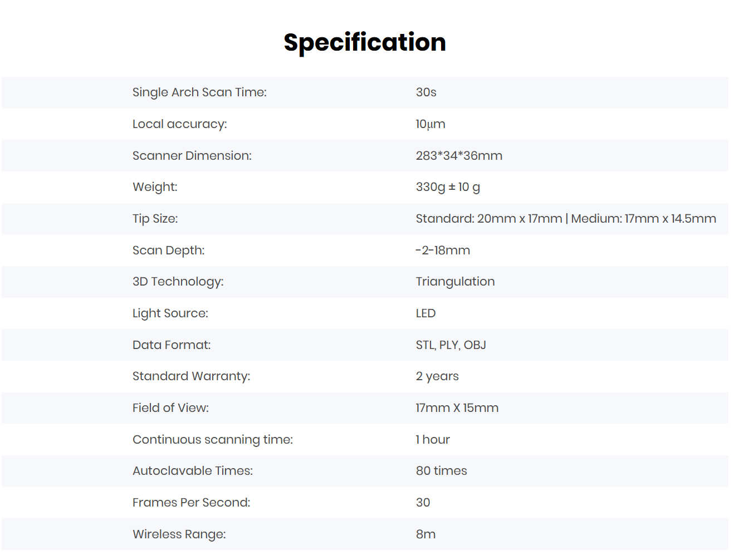Viewport: 734px width, 560px height.
Task: Click the Frames Per Second label
Action: pyautogui.click(x=191, y=503)
